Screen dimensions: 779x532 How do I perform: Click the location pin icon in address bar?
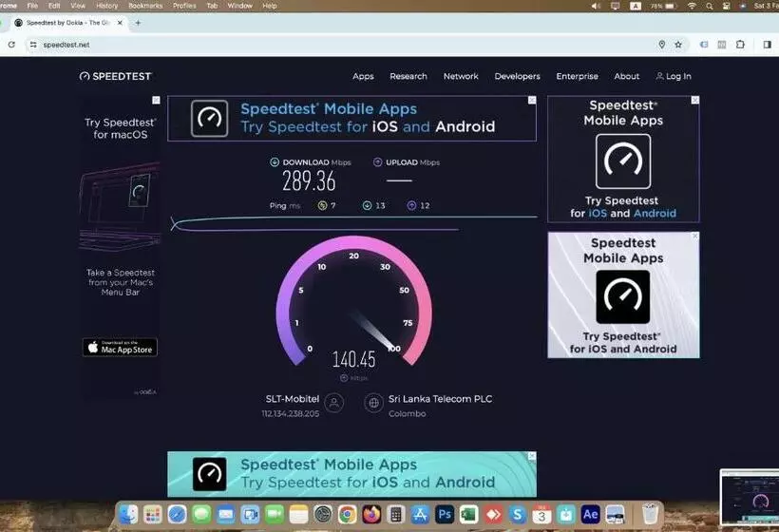[x=662, y=44]
